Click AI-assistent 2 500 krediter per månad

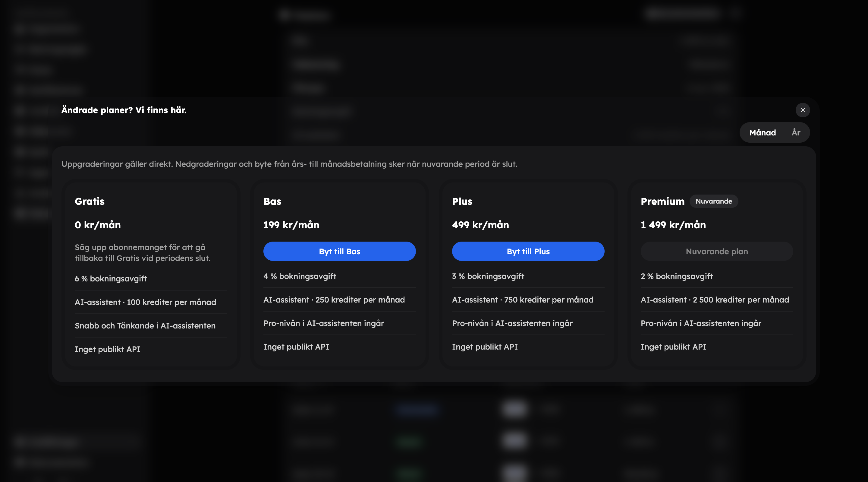tap(715, 300)
